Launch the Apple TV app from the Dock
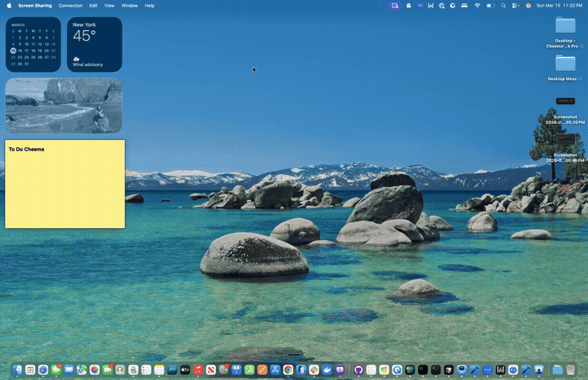The image size is (588, 380). pyautogui.click(x=185, y=370)
